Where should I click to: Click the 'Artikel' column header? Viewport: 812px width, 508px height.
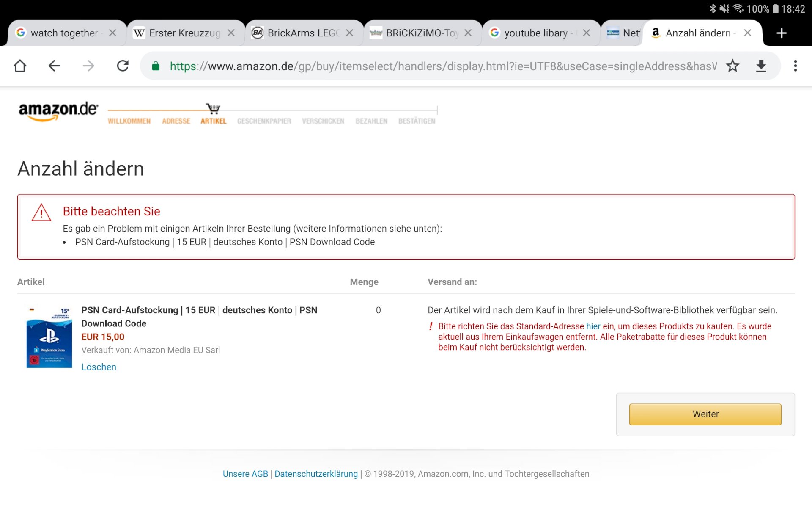31,282
